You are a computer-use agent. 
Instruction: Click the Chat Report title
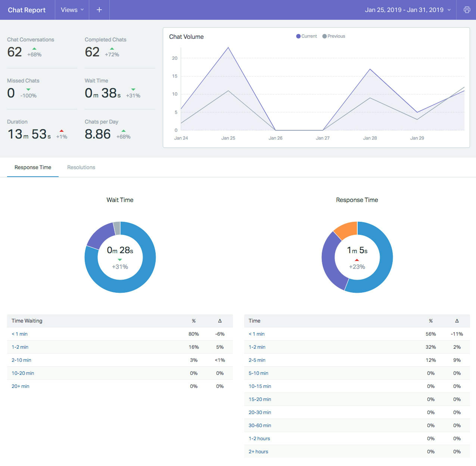27,10
